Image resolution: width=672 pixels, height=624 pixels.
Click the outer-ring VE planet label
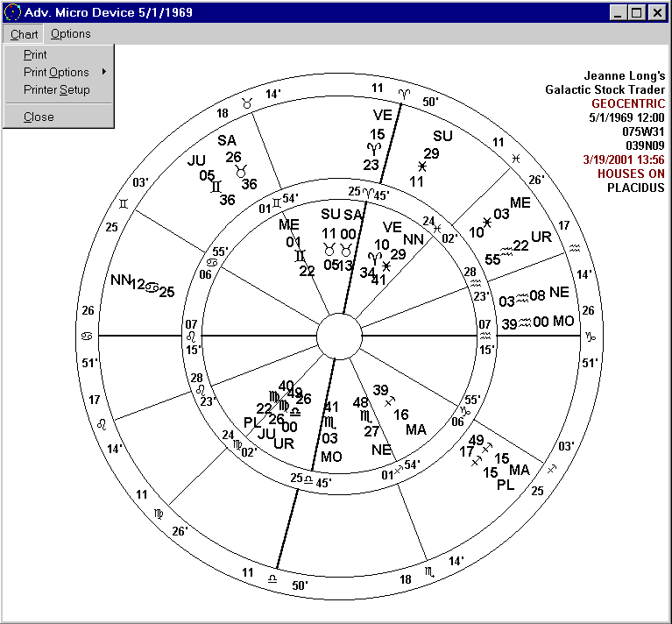(x=382, y=115)
